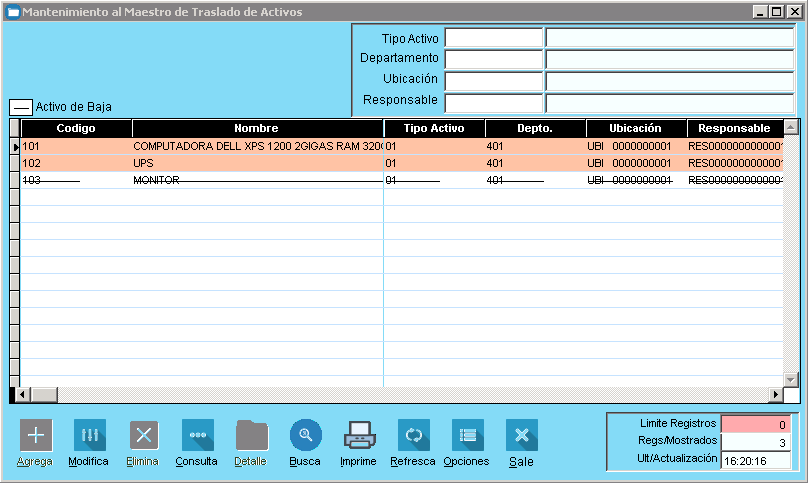Screen dimensions: 808x483
Task: Open Consulta with the dots icon
Action: point(197,435)
